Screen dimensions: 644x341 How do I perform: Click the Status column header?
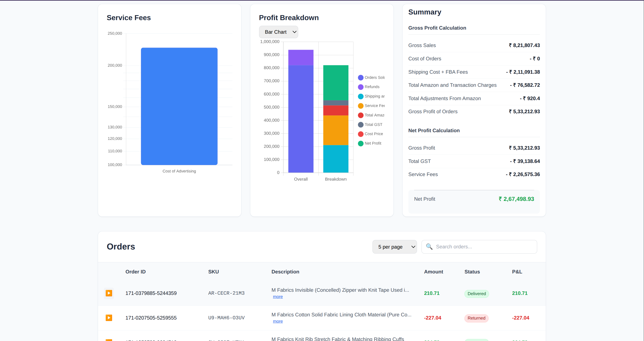[472, 272]
